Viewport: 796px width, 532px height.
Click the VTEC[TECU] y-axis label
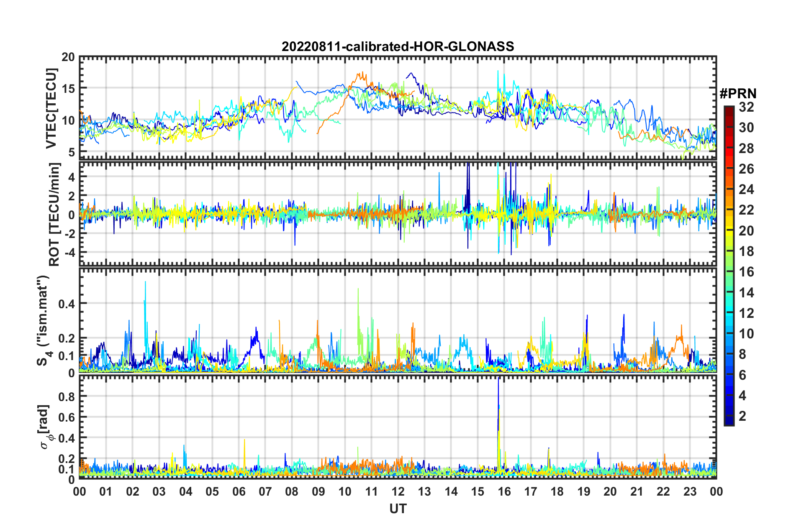click(x=51, y=109)
